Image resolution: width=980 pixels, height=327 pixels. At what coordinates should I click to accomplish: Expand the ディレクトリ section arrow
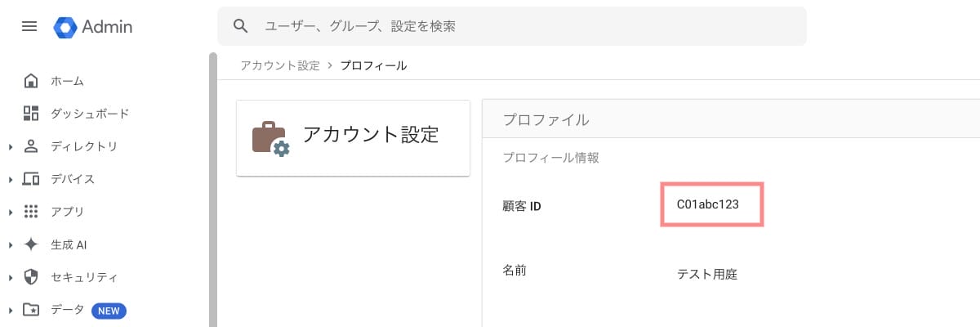tap(10, 147)
